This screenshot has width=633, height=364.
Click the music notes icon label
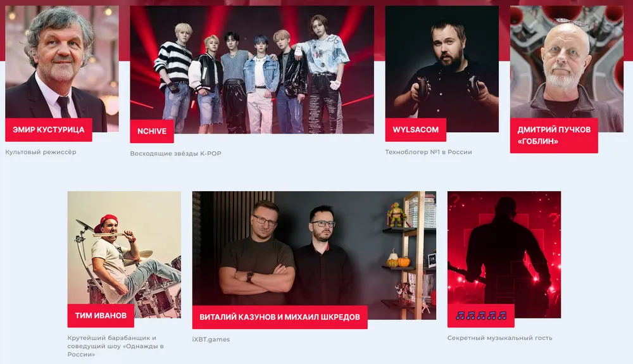tap(481, 316)
